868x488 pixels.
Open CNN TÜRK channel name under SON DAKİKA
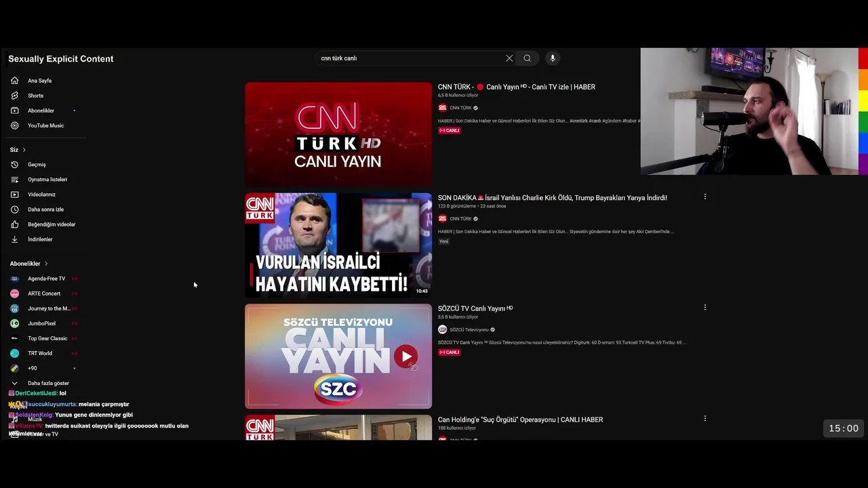(460, 219)
